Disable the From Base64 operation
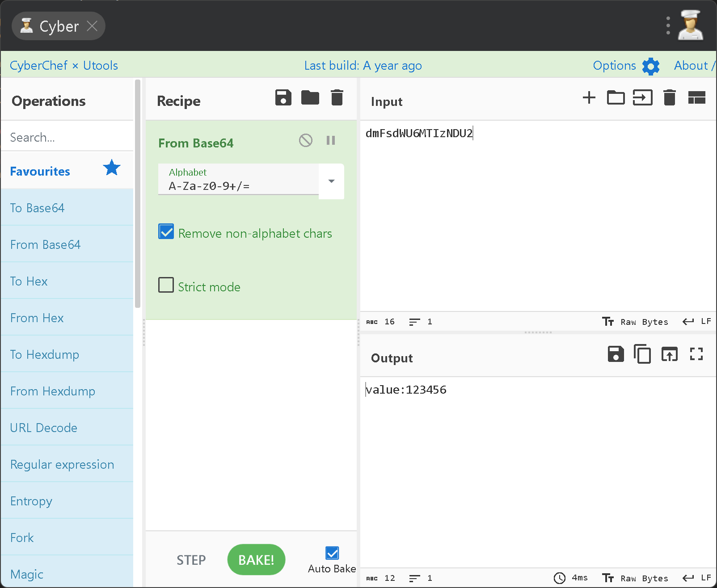This screenshot has height=588, width=717. (x=306, y=140)
